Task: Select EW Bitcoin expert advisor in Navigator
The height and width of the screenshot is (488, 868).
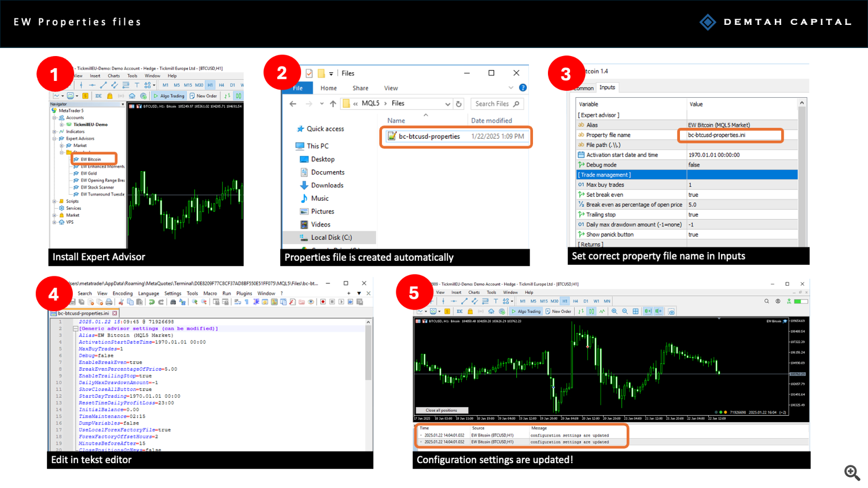Action: pyautogui.click(x=91, y=159)
